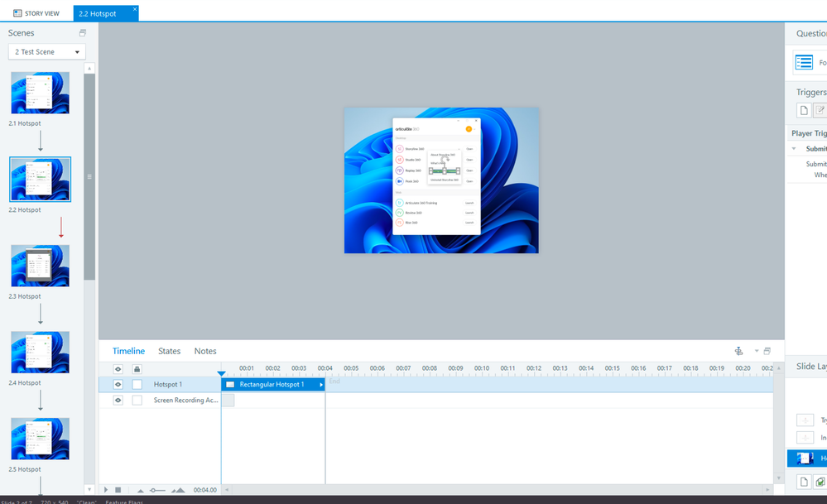Expand the Rectangular Hotspot 1 bar arrow
Screen dimensions: 827x504
pyautogui.click(x=321, y=385)
